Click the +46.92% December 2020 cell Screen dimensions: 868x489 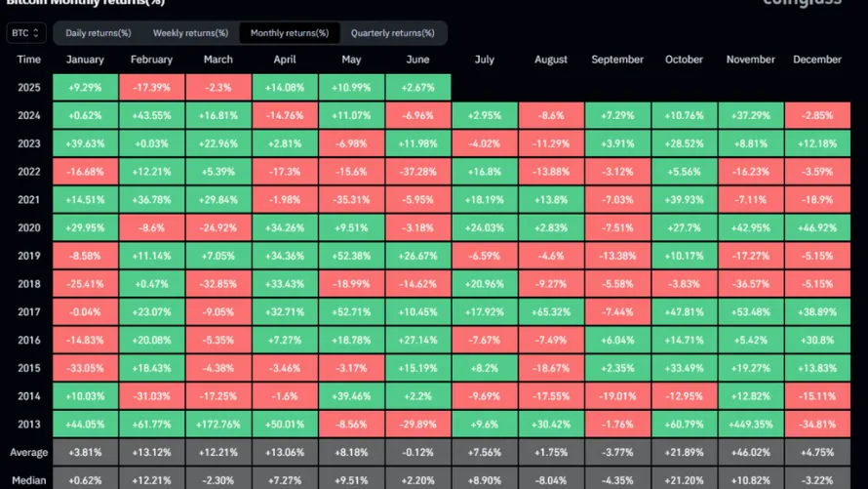(817, 228)
